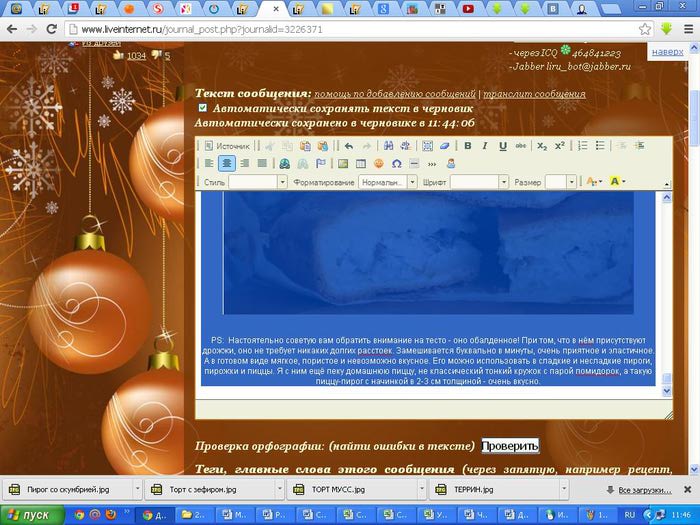Insert a smiley emoticon

(x=379, y=164)
